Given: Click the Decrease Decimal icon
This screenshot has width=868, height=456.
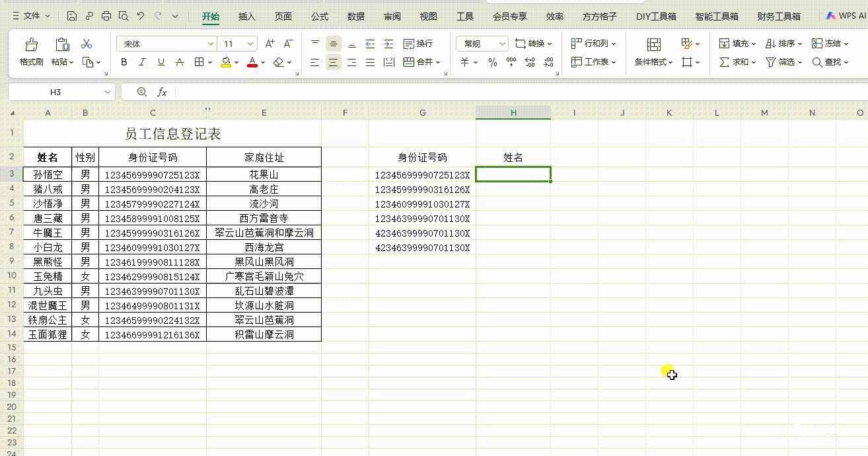Looking at the screenshot, I should pos(549,62).
